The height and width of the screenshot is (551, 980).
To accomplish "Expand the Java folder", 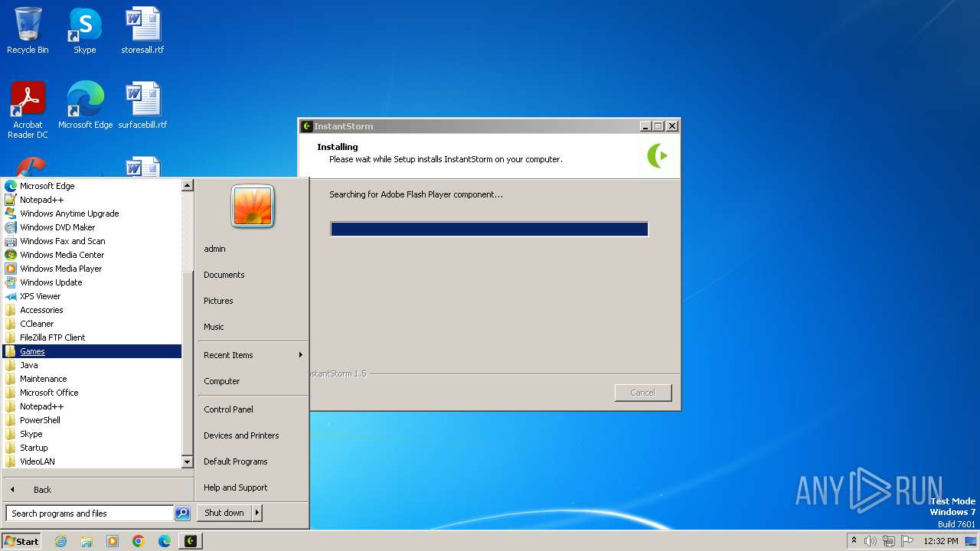I will [92, 365].
